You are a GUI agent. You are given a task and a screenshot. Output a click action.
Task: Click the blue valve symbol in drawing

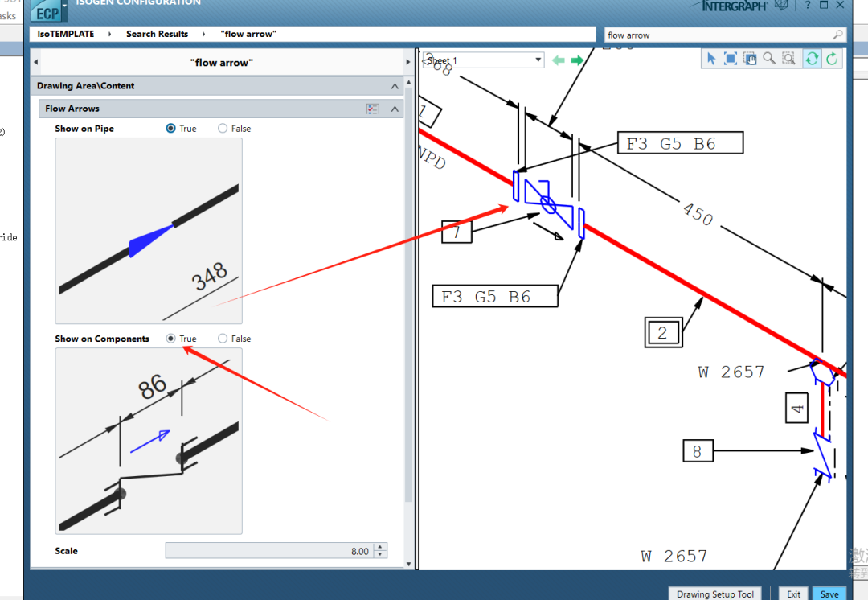click(x=549, y=203)
